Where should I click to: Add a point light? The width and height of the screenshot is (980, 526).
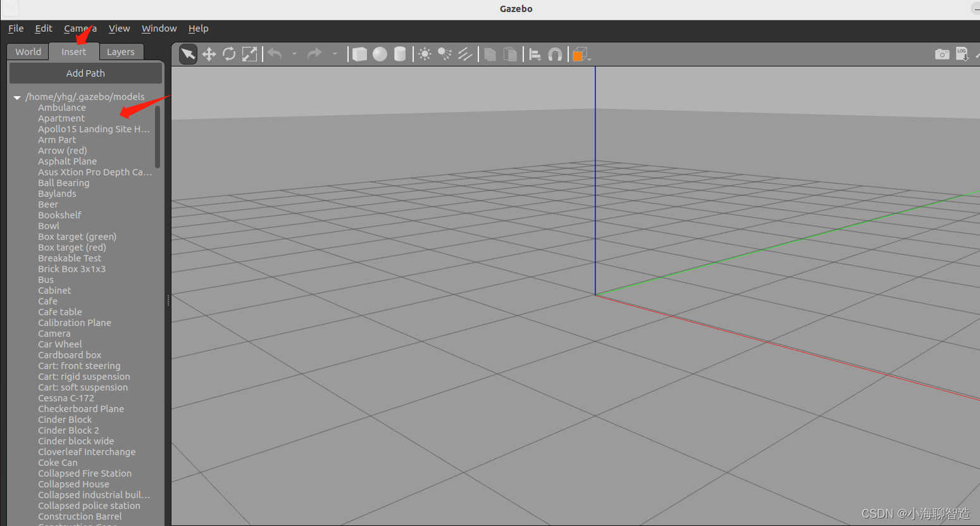pos(425,54)
